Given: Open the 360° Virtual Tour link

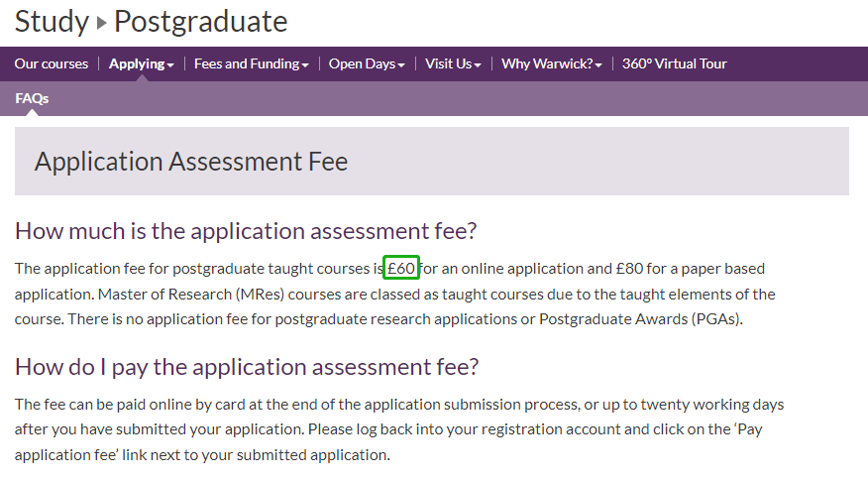Looking at the screenshot, I should coord(674,64).
